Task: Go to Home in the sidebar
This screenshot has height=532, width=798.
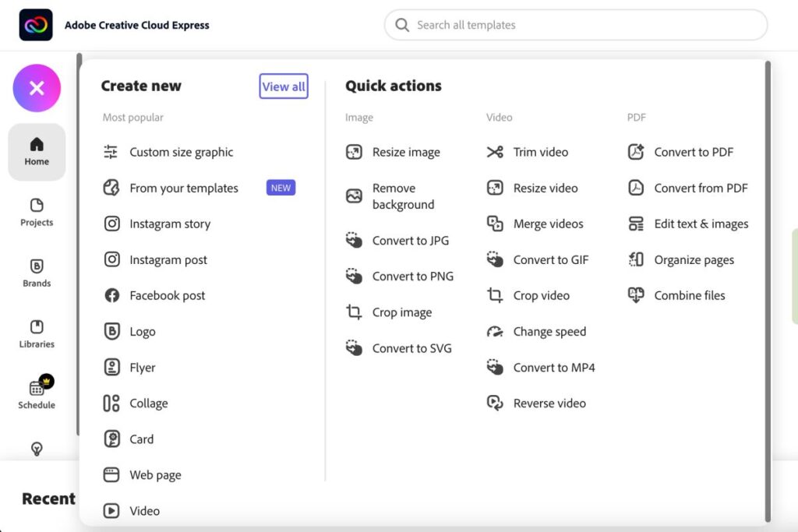Action: (x=37, y=152)
